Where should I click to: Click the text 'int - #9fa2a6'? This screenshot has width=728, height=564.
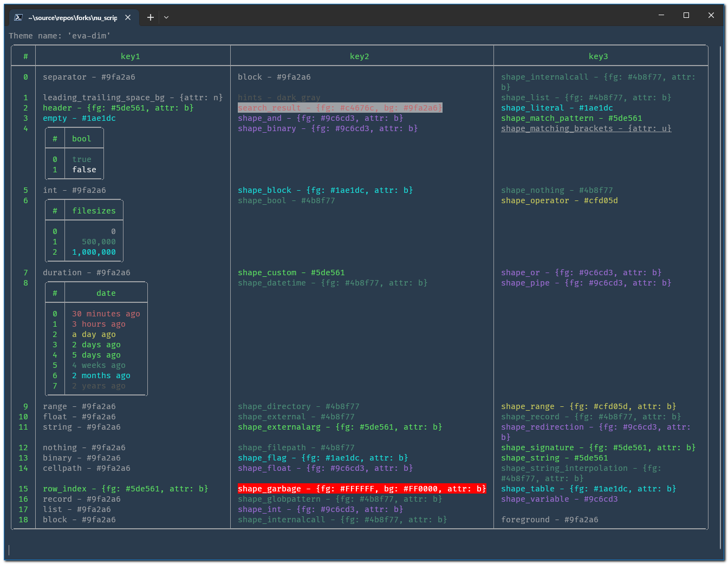click(x=74, y=190)
